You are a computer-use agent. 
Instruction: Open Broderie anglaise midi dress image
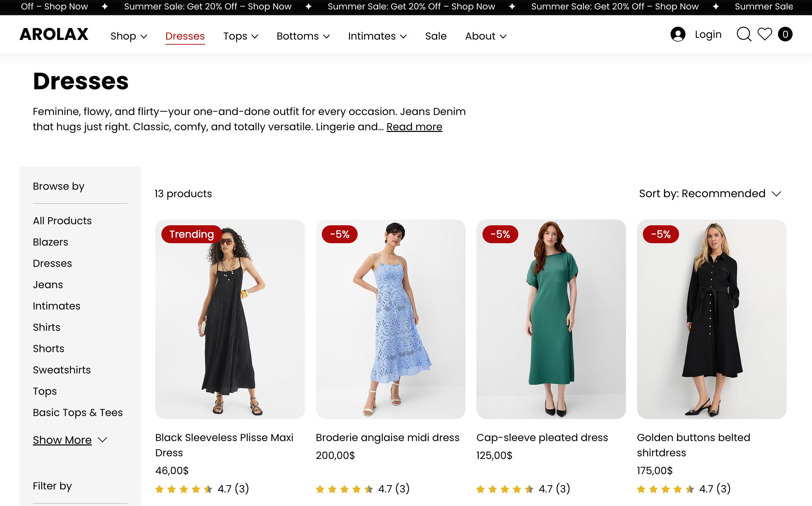tap(390, 319)
